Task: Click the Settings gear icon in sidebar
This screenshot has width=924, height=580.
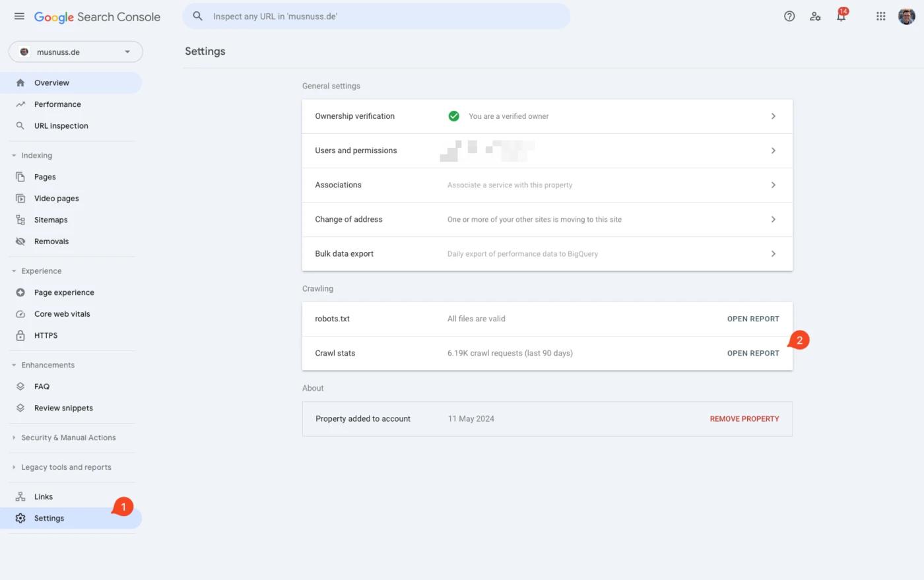Action: pyautogui.click(x=20, y=519)
